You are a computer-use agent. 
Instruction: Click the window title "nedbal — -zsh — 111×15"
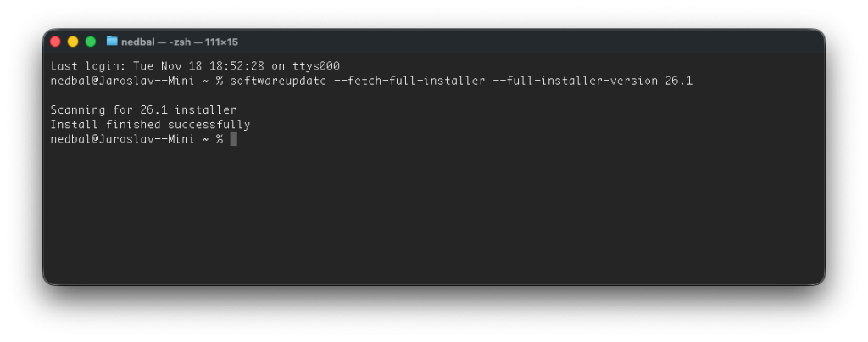179,42
